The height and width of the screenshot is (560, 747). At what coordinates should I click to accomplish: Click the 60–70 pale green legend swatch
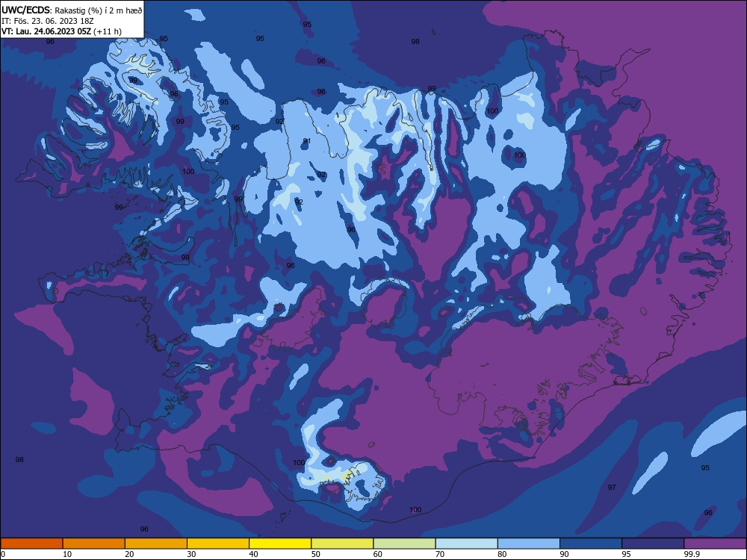click(x=404, y=544)
